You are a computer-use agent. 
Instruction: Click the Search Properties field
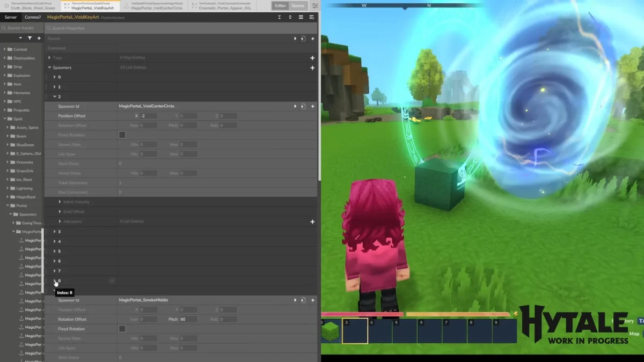[x=181, y=28]
